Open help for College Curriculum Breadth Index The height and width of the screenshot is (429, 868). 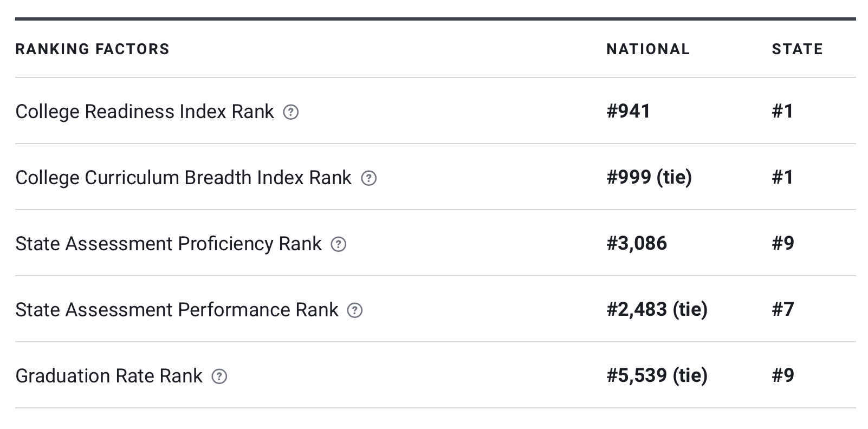tap(368, 178)
